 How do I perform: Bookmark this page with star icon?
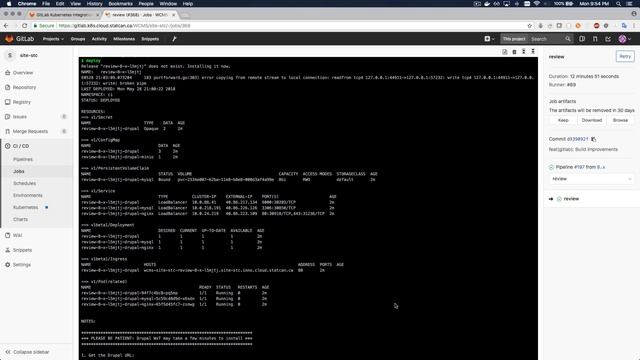click(530, 26)
